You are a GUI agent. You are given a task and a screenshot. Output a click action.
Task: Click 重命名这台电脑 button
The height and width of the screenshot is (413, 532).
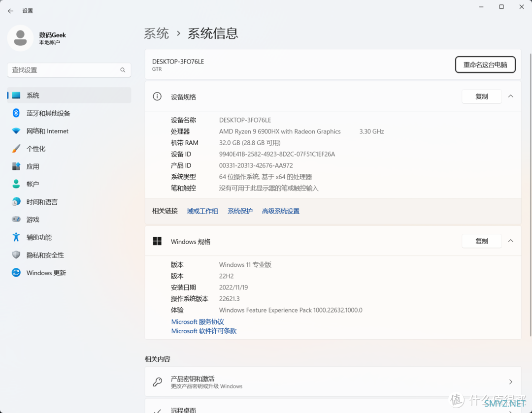tap(485, 65)
